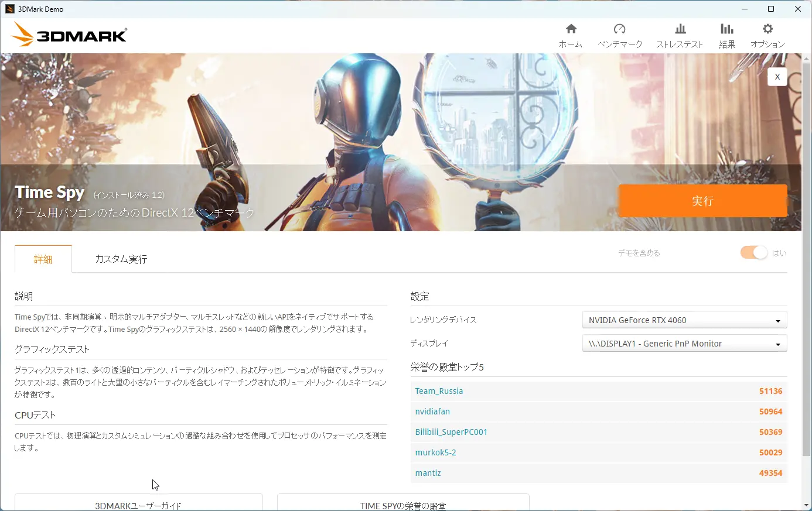Click the vertical scrollbar thumb
This screenshot has width=812, height=511.
pyautogui.click(x=807, y=260)
